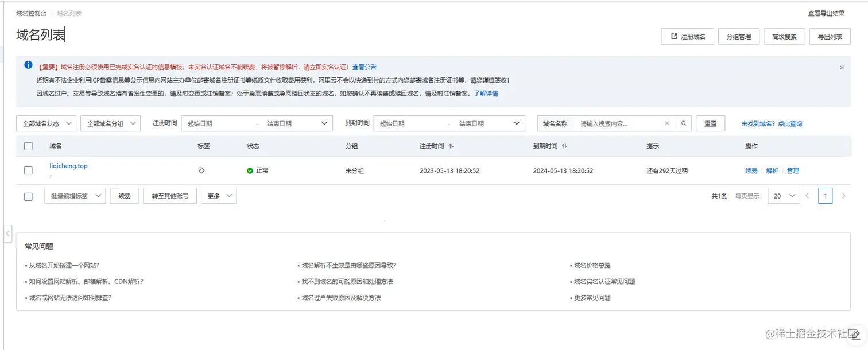This screenshot has width=868, height=350.
Task: Click the blue info icon in the notice
Action: [x=28, y=65]
